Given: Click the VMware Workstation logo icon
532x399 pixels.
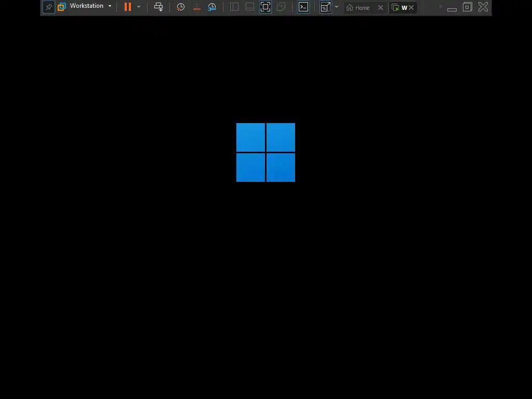Looking at the screenshot, I should (x=62, y=7).
